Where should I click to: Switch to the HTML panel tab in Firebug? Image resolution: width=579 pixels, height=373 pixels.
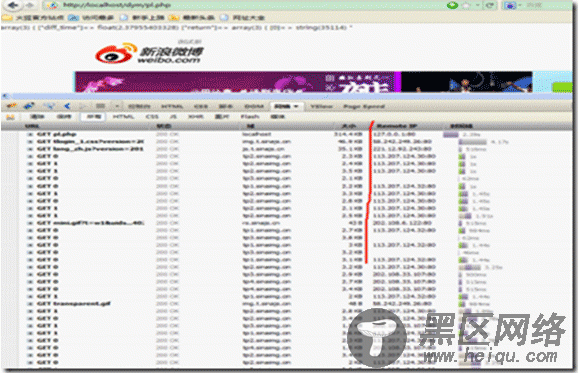[172, 106]
